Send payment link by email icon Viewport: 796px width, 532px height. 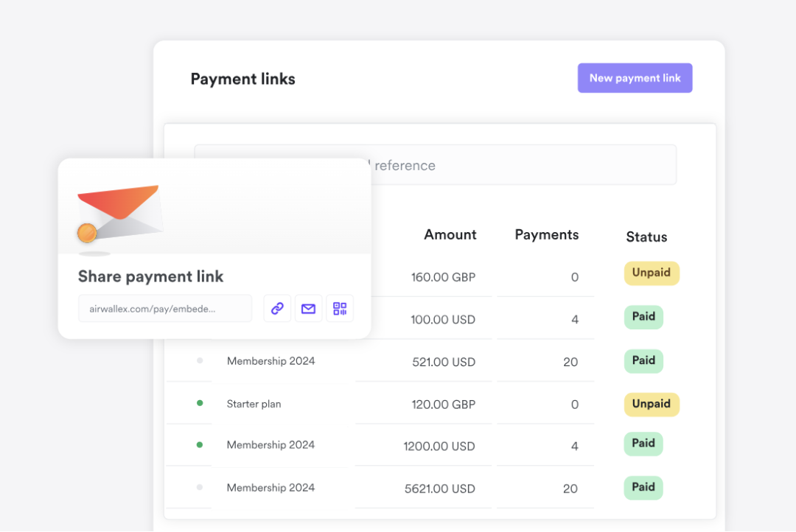click(x=308, y=308)
